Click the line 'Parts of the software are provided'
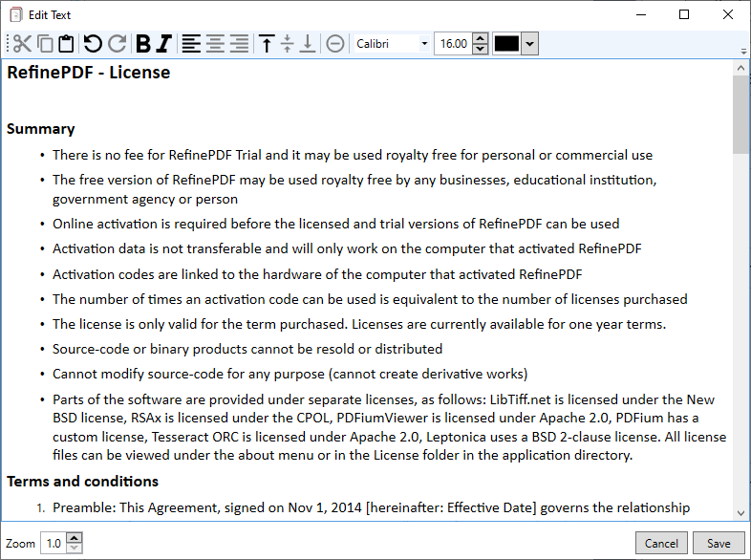The height and width of the screenshot is (560, 751). (390, 427)
